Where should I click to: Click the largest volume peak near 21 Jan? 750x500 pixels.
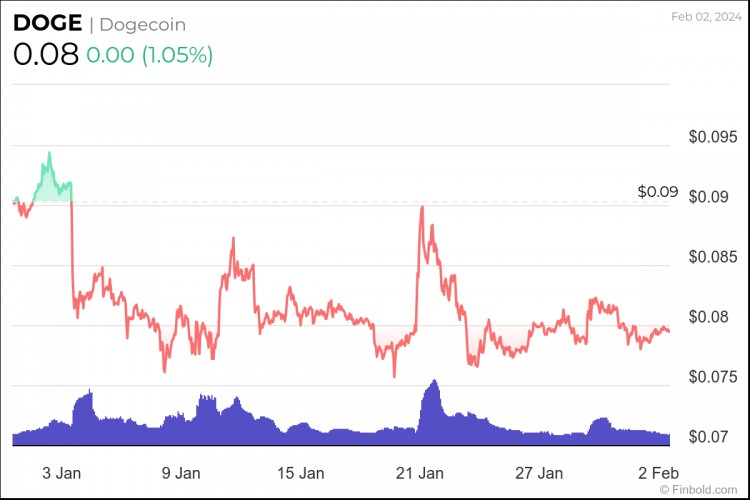pos(434,381)
